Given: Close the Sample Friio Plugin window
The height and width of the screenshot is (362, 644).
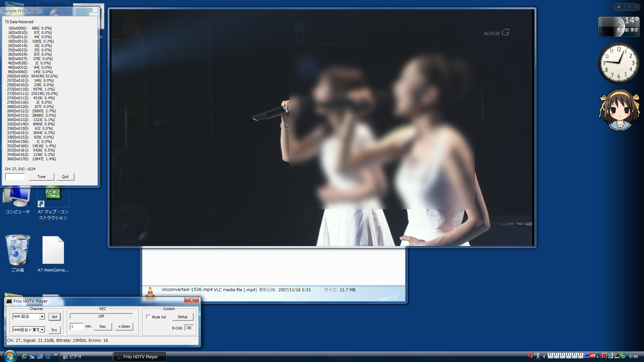Looking at the screenshot, I should pos(91,10).
